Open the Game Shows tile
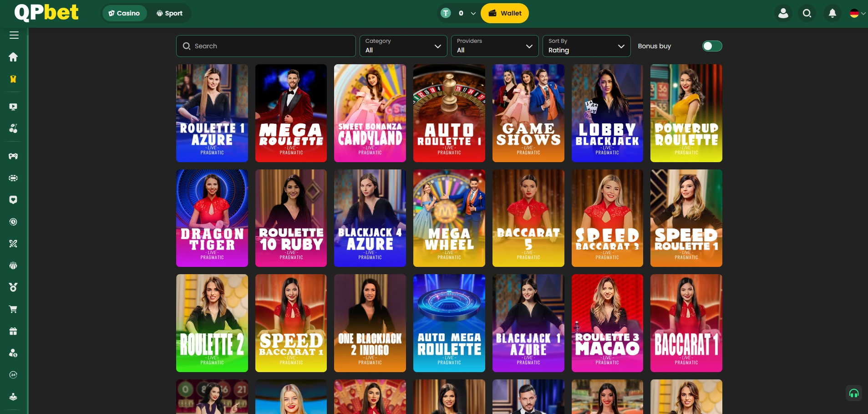 (x=528, y=113)
